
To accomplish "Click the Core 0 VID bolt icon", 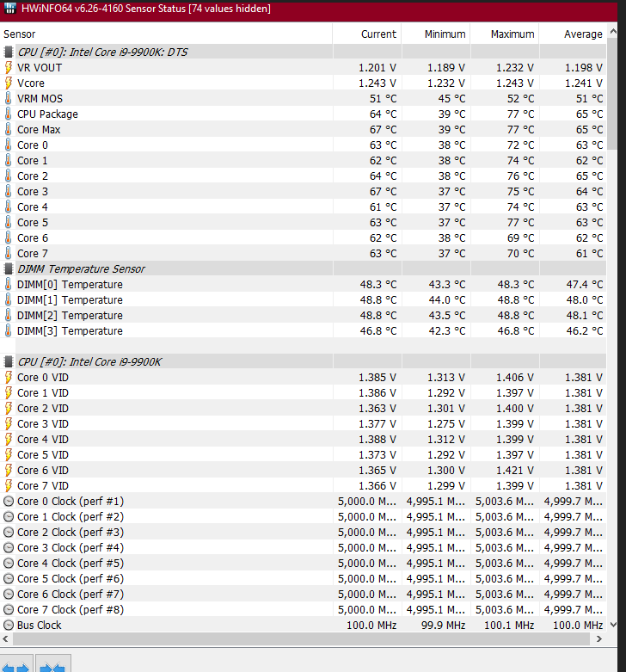I will tap(9, 377).
